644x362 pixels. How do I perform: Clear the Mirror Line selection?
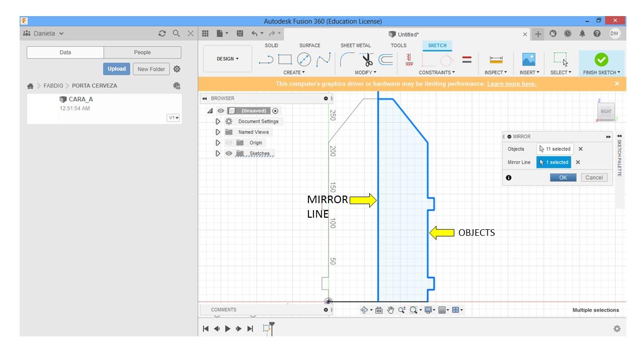[x=578, y=162]
